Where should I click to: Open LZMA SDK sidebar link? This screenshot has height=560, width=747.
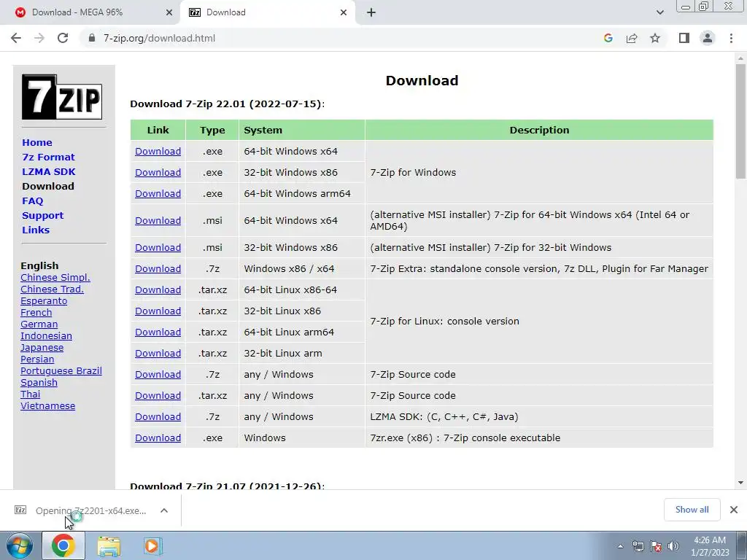click(x=49, y=171)
